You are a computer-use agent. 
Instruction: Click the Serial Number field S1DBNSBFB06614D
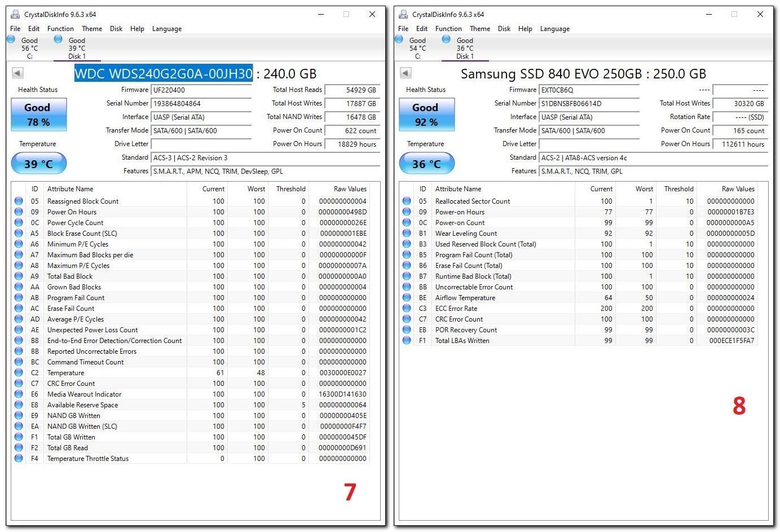(x=589, y=104)
